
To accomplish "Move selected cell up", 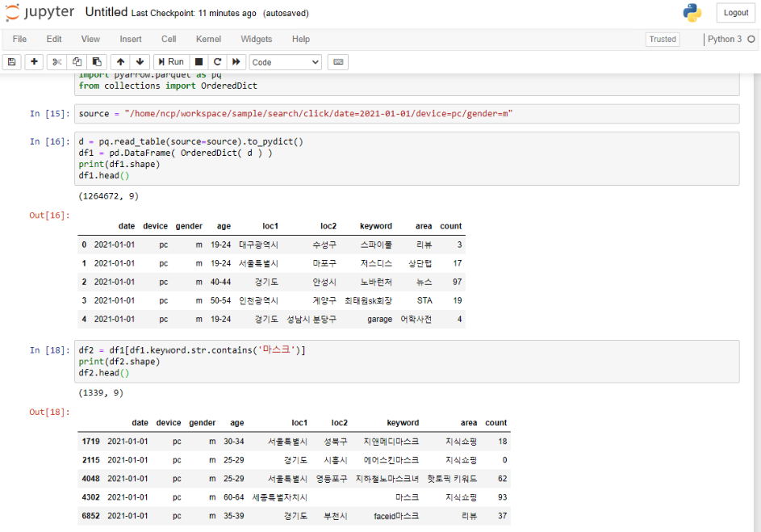I will click(120, 62).
